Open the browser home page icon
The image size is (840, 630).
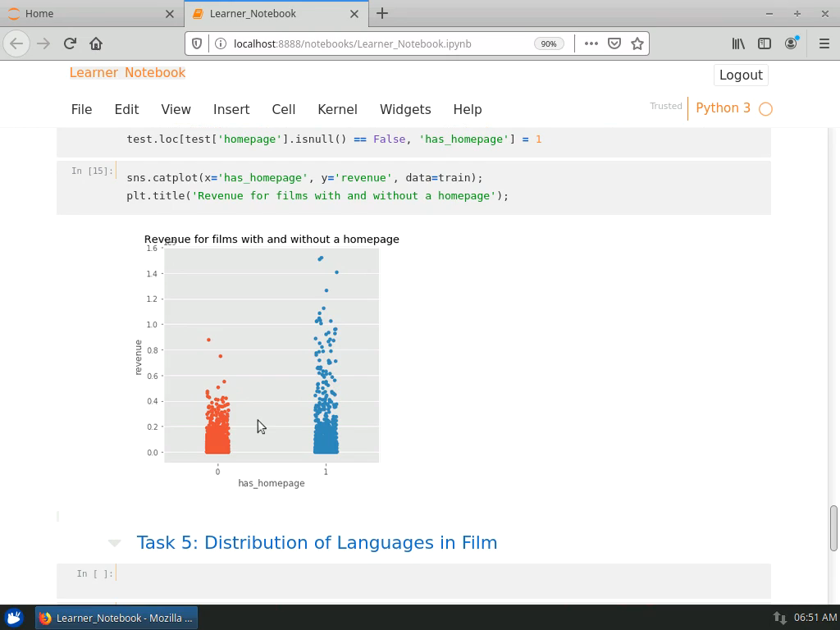point(96,43)
